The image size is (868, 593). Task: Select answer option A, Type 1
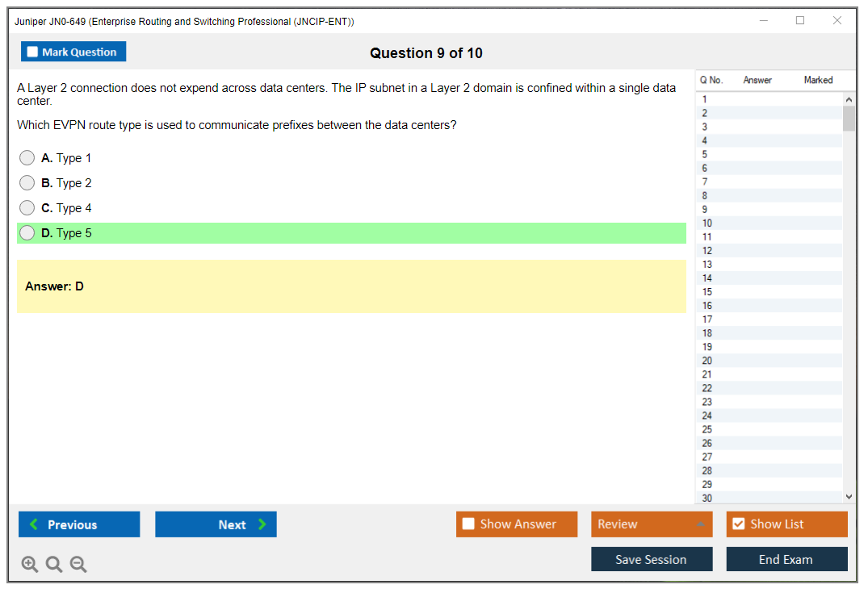pyautogui.click(x=27, y=158)
